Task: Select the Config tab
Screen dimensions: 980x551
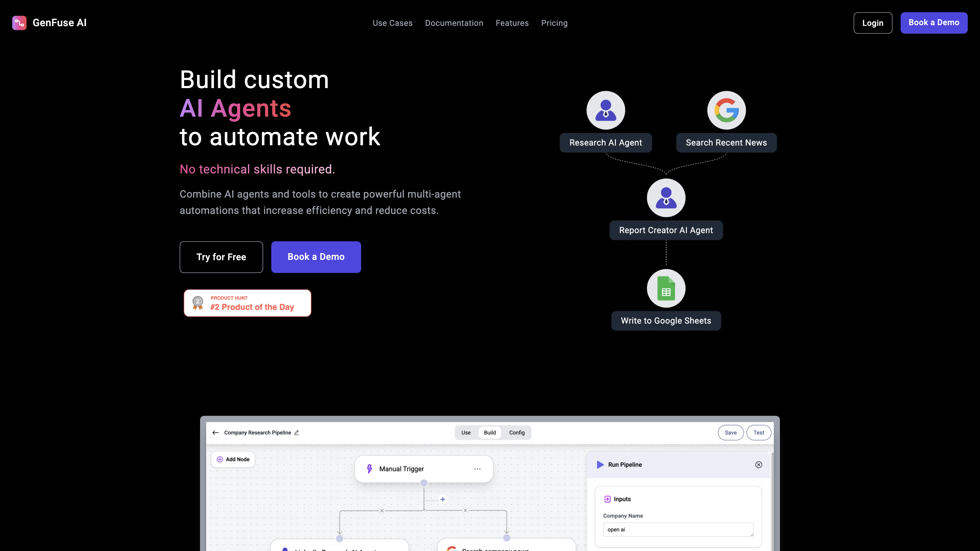Action: 517,432
